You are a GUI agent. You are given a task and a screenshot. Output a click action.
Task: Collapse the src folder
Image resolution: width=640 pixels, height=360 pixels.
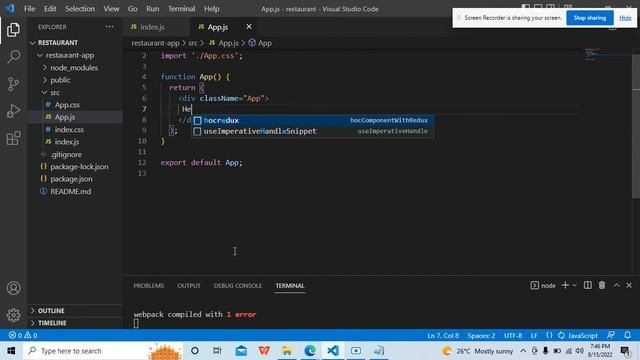75,93
